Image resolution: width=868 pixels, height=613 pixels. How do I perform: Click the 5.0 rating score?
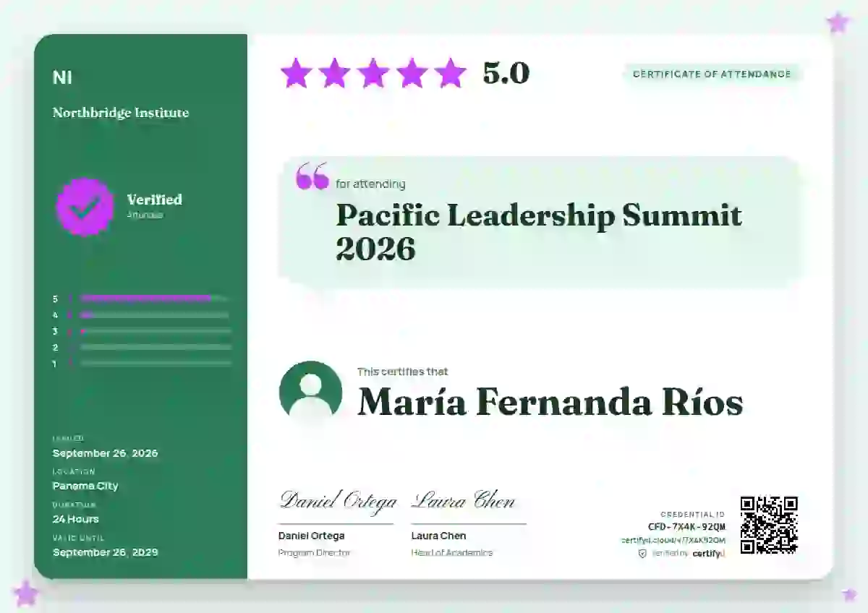(506, 73)
